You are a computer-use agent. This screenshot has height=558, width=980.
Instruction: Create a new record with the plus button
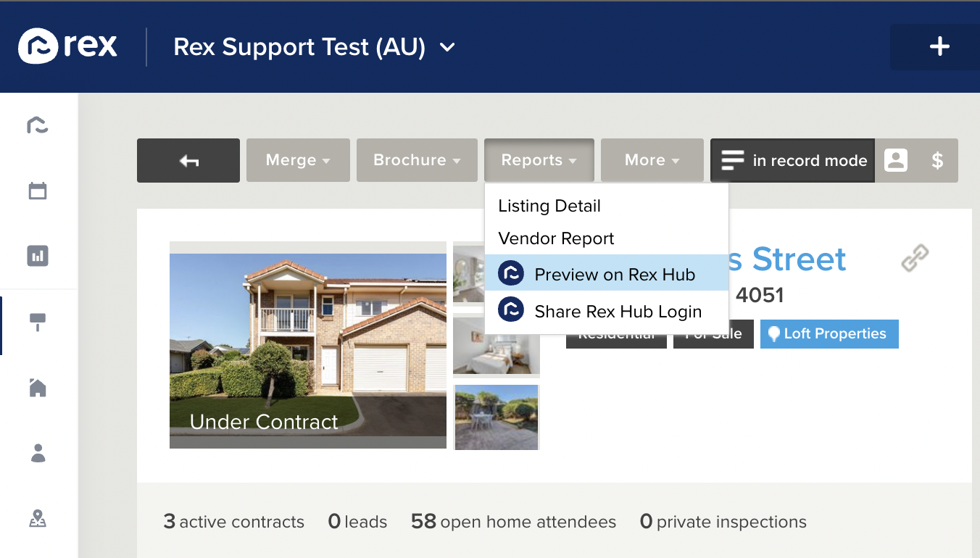941,46
